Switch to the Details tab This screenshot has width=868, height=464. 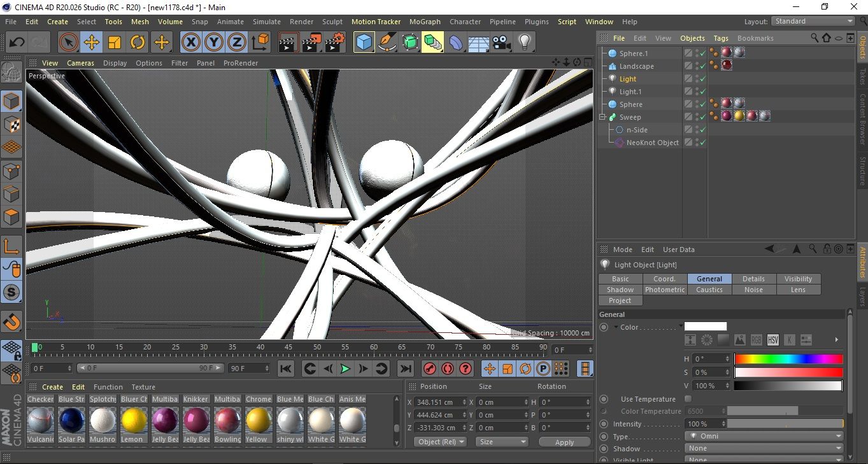click(754, 279)
